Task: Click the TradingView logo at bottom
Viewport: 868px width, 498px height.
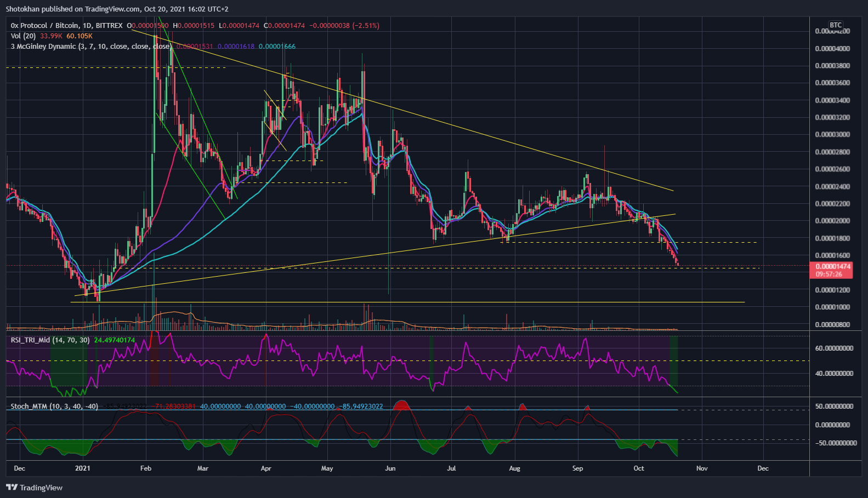Action: click(x=34, y=488)
